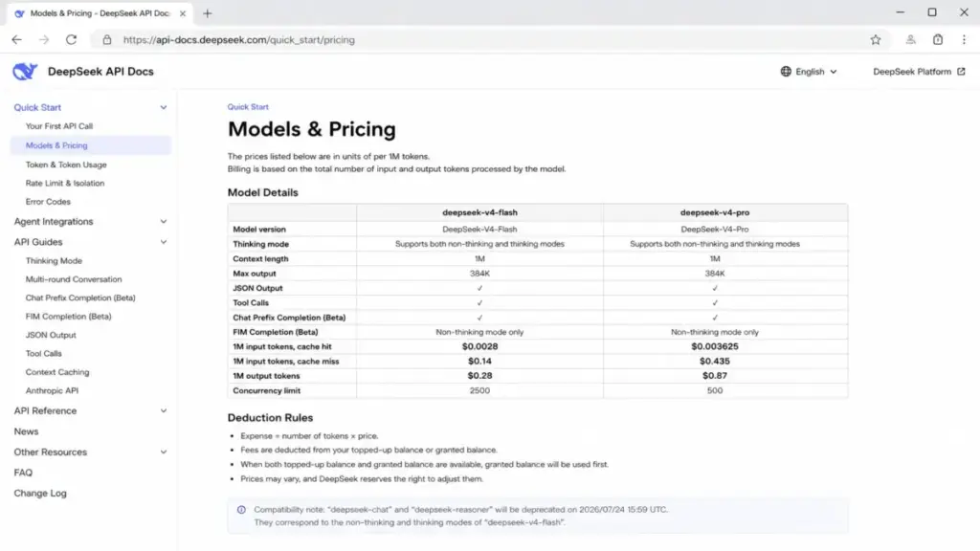Image resolution: width=980 pixels, height=551 pixels.
Task: Click the Agent Integrations heading
Action: click(54, 221)
